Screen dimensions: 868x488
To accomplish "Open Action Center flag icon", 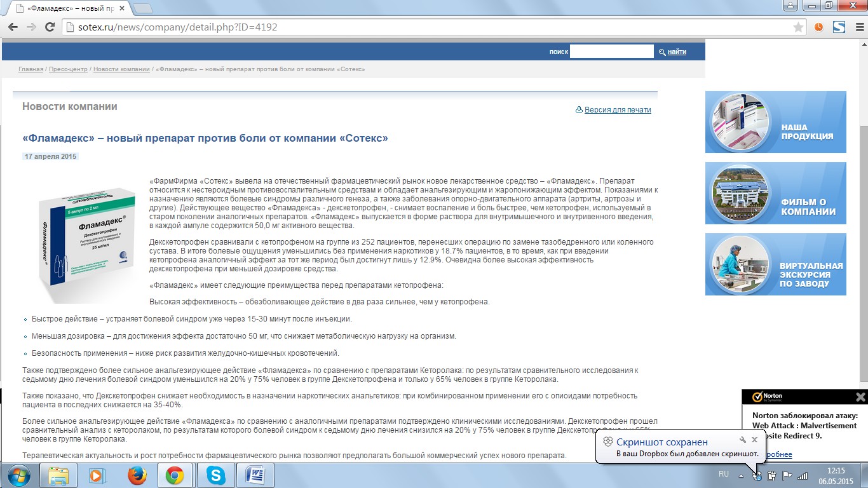I will pos(787,475).
